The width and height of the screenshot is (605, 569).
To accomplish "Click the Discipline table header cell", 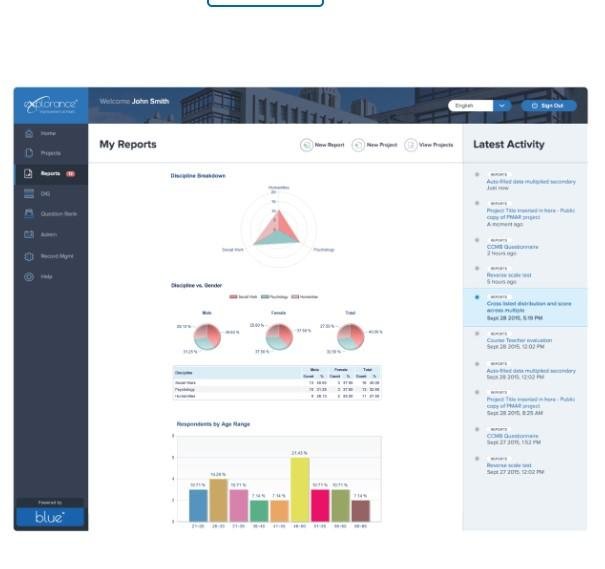I will tap(237, 373).
